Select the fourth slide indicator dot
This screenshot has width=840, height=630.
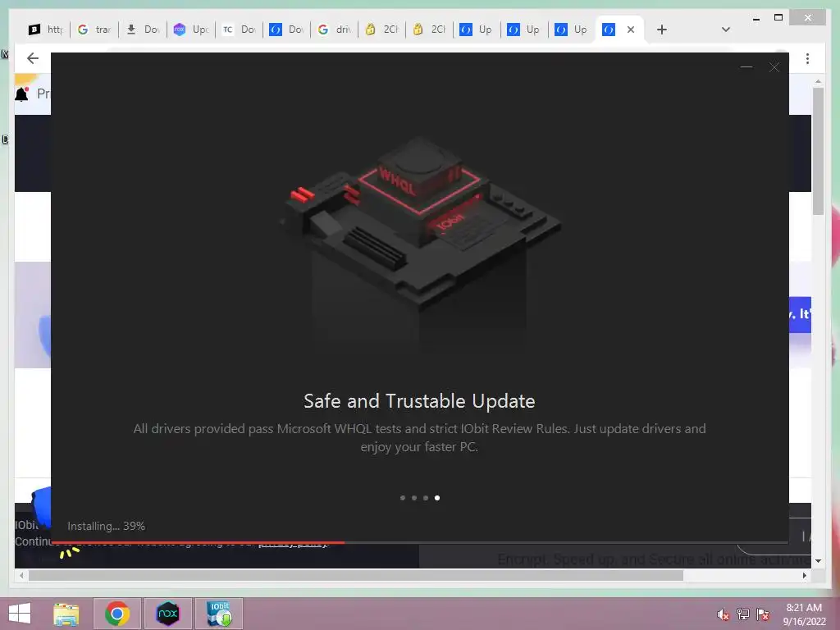(x=437, y=498)
